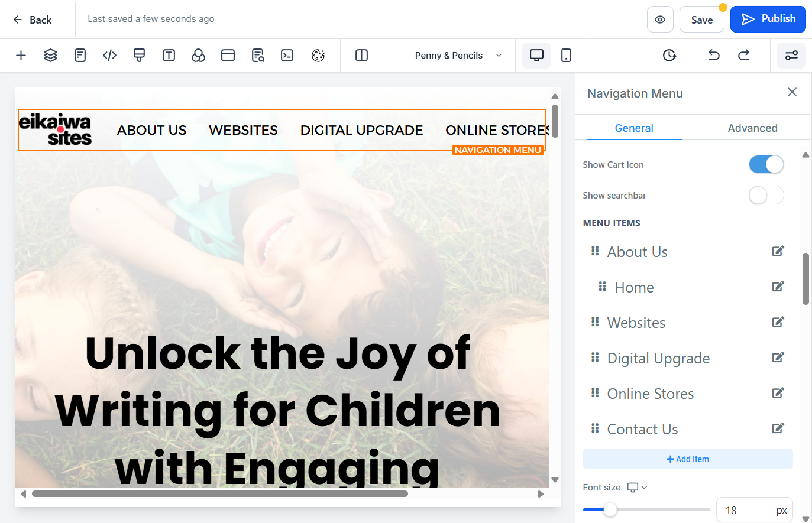The image size is (812, 523).
Task: Open version history clock icon
Action: [669, 56]
